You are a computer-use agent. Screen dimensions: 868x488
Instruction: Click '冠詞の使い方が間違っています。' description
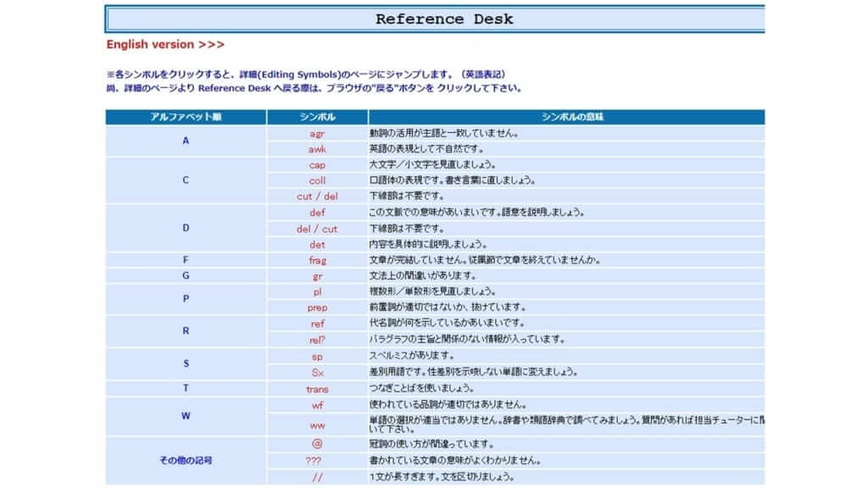(431, 444)
